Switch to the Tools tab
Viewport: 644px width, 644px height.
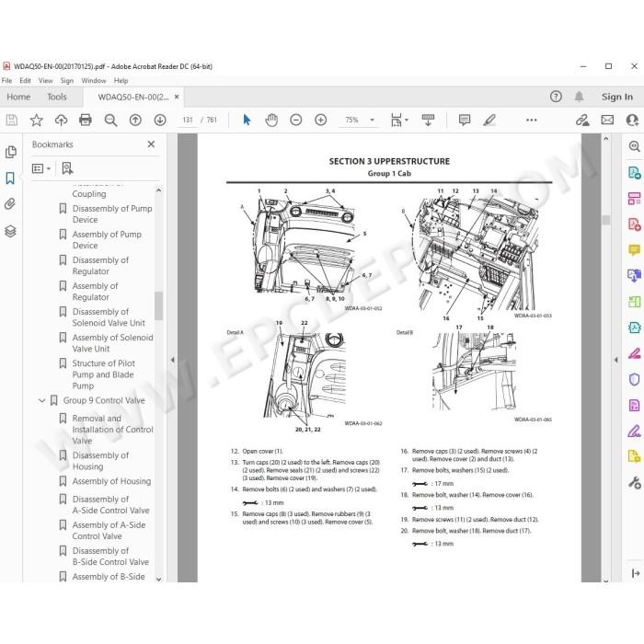[57, 97]
